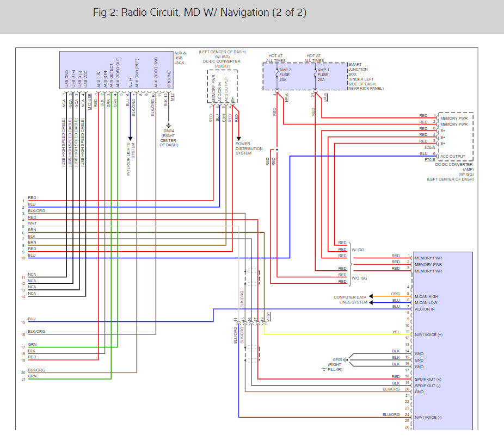Click the "AUX VIDEO GND" pin label

pos(156,72)
